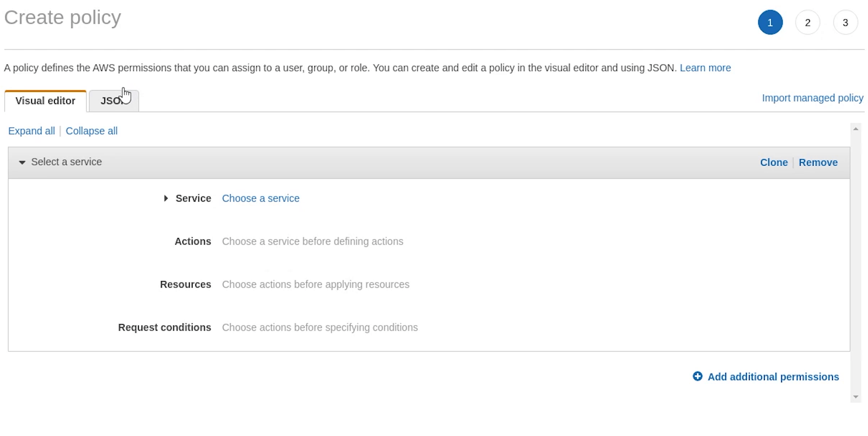Click the Service label text

click(x=193, y=198)
